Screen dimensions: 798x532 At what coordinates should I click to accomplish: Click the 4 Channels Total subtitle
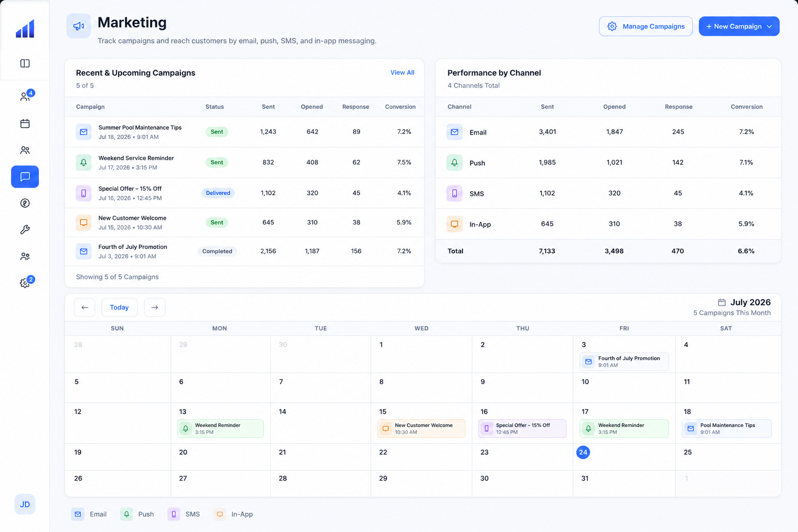pyautogui.click(x=474, y=86)
